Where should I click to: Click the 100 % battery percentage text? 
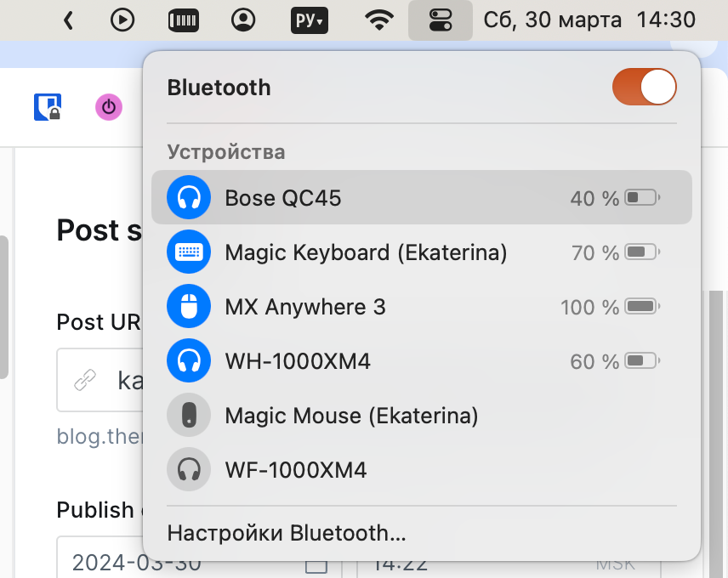pos(589,307)
